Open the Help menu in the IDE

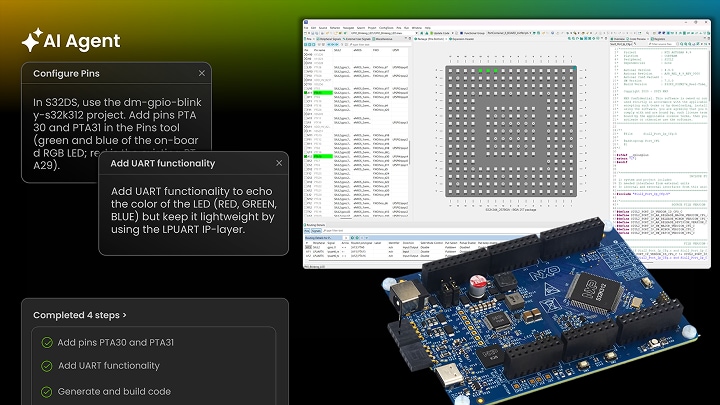(428, 28)
